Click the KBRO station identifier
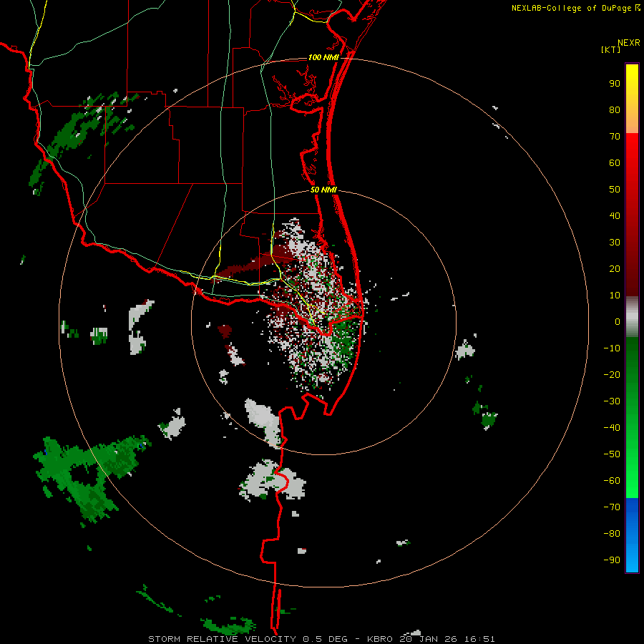Viewport: 644px width, 644px height. (x=381, y=639)
